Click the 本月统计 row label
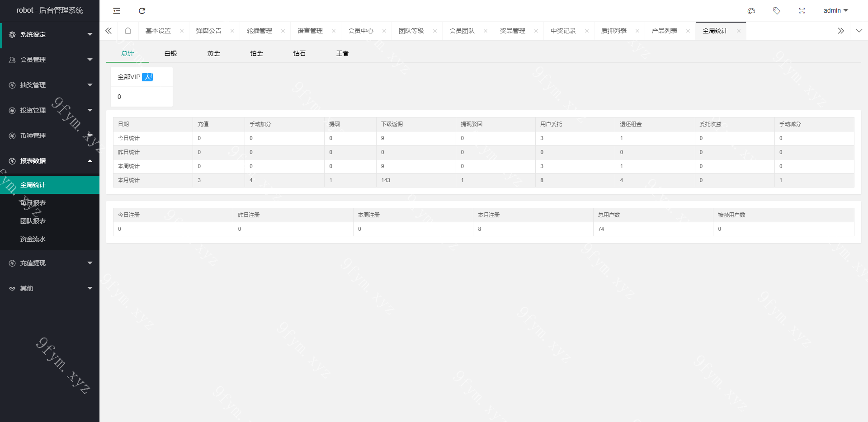 click(x=129, y=180)
